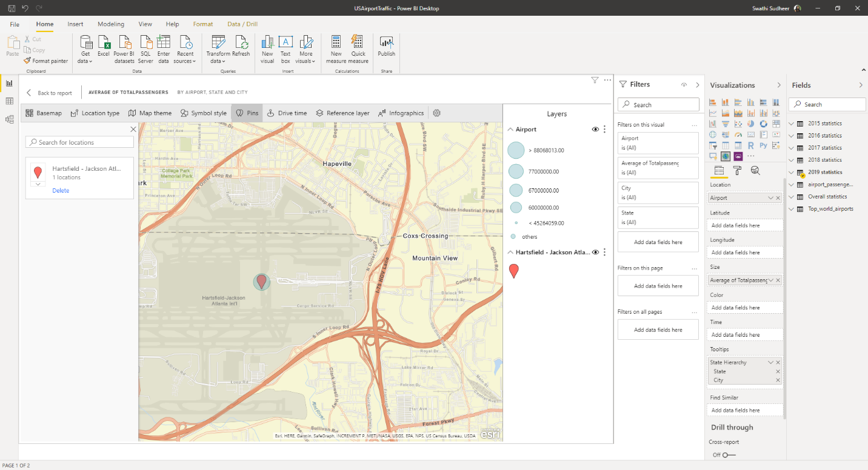Select the PowerApps visual icon
This screenshot has height=470, width=868.
(x=738, y=156)
